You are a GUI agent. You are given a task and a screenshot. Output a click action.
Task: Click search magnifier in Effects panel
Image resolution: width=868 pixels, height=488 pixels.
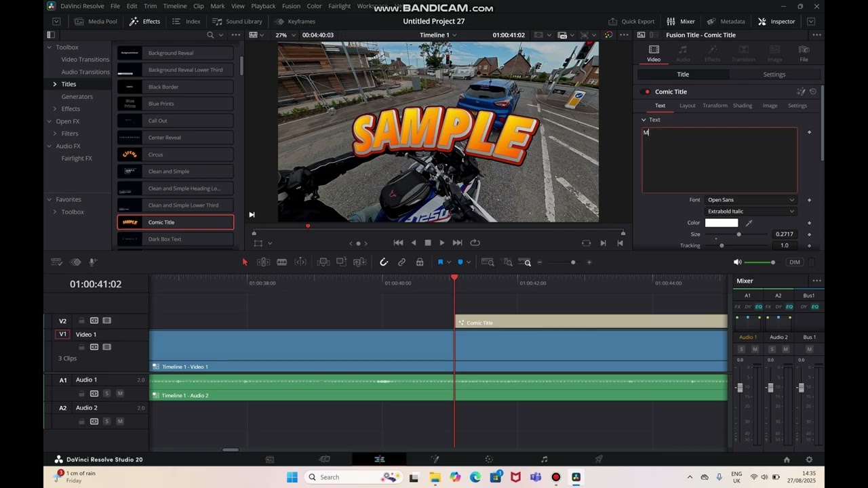point(210,35)
